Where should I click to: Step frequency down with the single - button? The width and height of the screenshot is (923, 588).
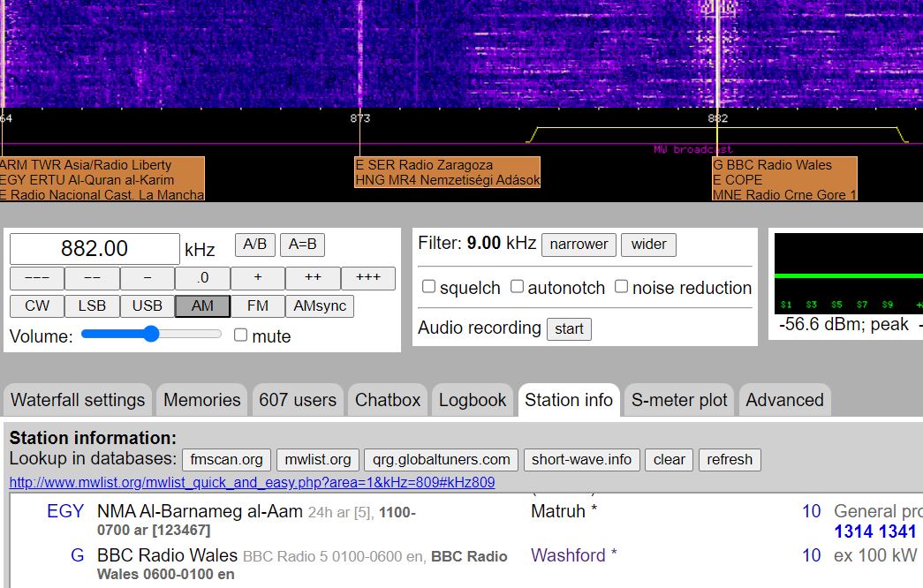click(148, 278)
